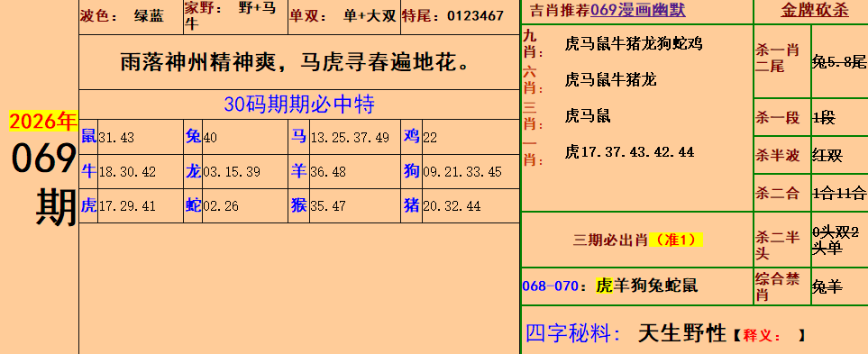Screen dimensions: 868x354
Task: Click the 2026年 highlighted year label
Action: point(43,121)
